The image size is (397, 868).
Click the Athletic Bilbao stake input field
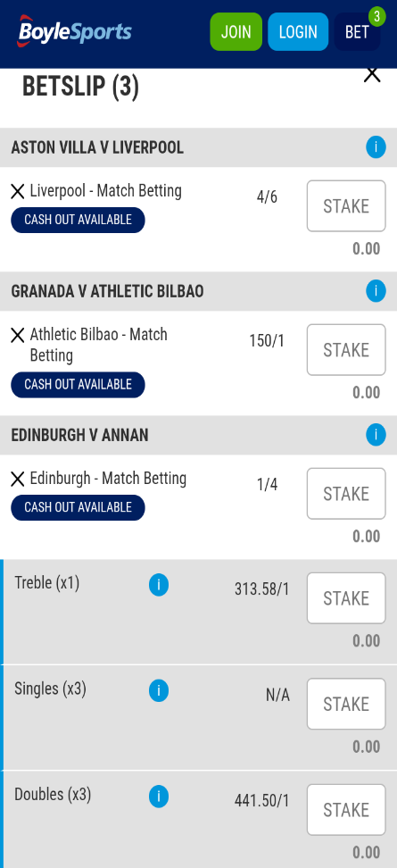346,350
